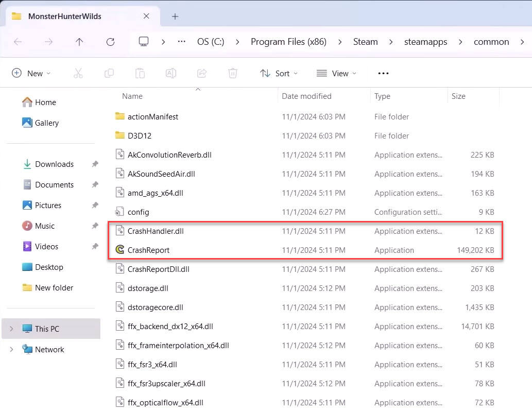Open the See more ellipsis menu

(x=383, y=73)
